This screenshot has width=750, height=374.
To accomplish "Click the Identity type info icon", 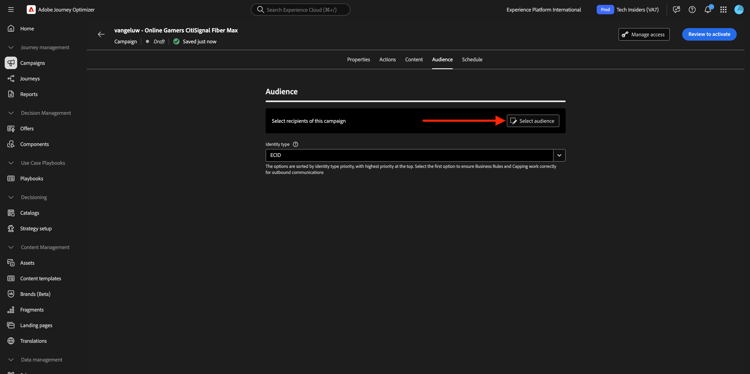I will (296, 144).
